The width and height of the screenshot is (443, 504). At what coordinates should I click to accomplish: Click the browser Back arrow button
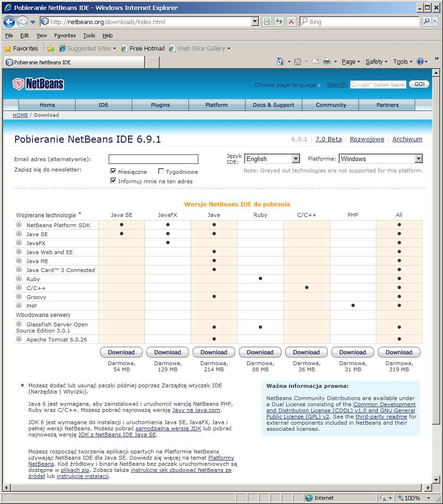click(x=9, y=22)
